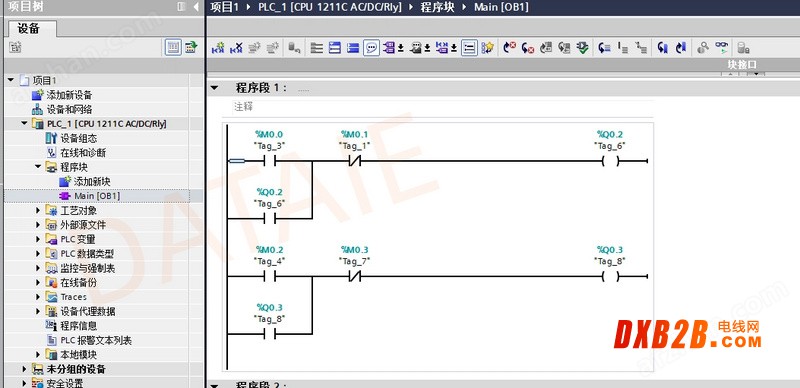
Task: Expand the PLC 数据类型 folder
Action: pos(38,254)
